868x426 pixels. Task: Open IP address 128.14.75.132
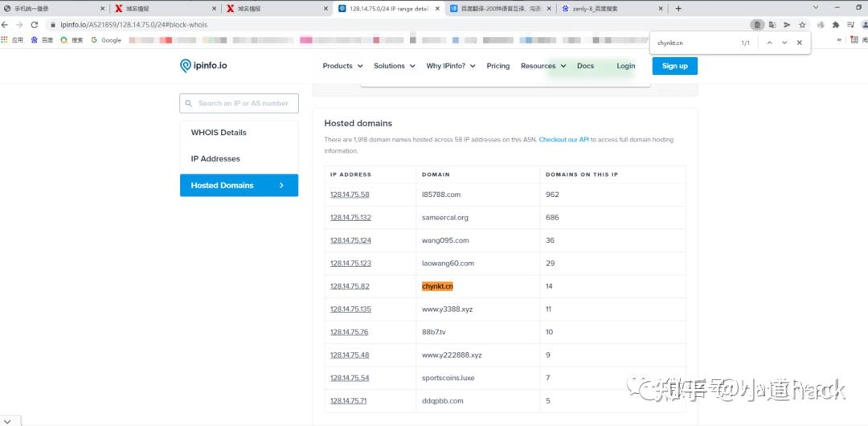350,217
